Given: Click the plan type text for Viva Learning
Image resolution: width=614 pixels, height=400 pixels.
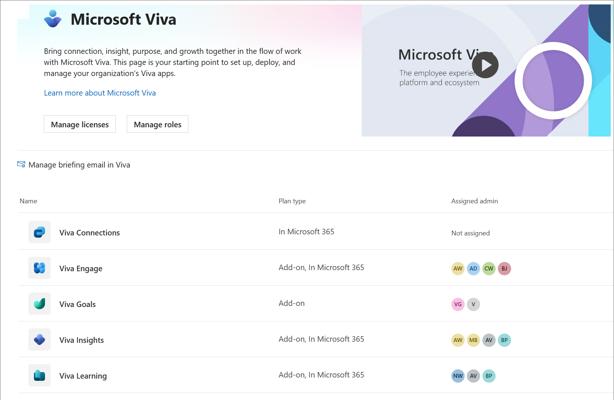Looking at the screenshot, I should click(x=321, y=375).
